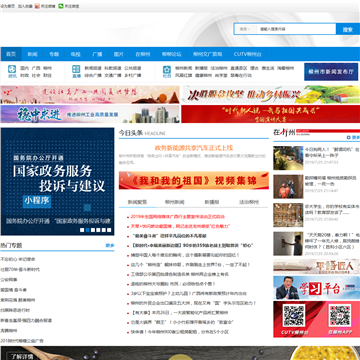The width and height of the screenshot is (360, 360).
Task: Select 专题 in the main navigation
Action: coord(54,54)
